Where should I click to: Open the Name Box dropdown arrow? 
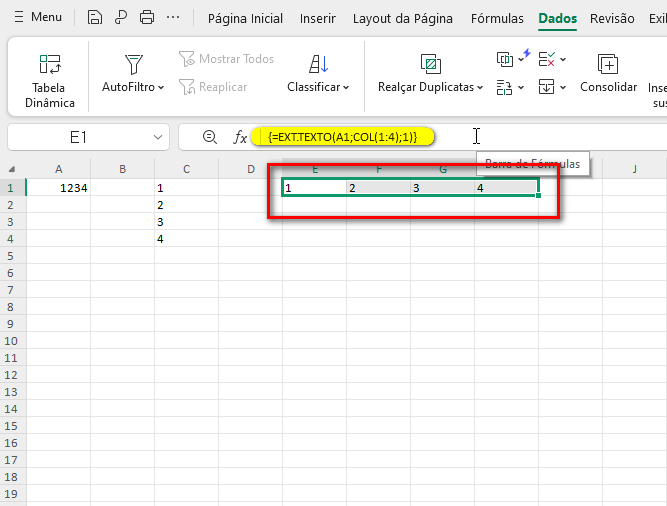pos(158,137)
